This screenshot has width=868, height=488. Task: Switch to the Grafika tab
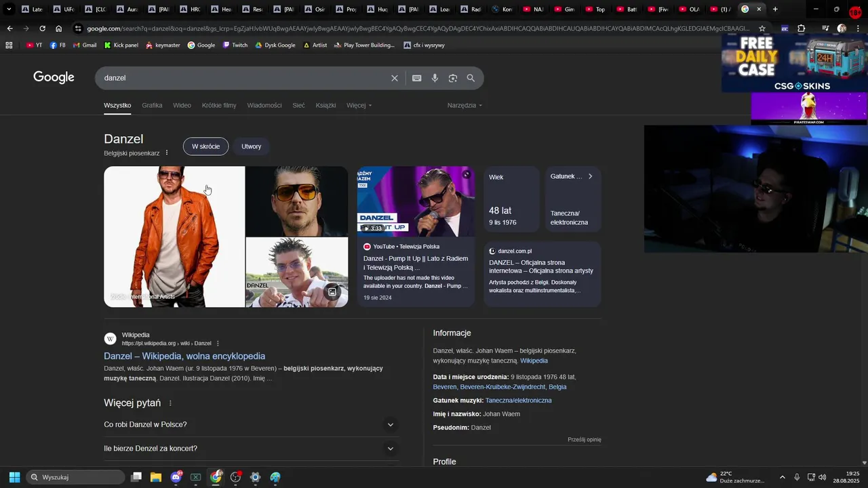[152, 105]
